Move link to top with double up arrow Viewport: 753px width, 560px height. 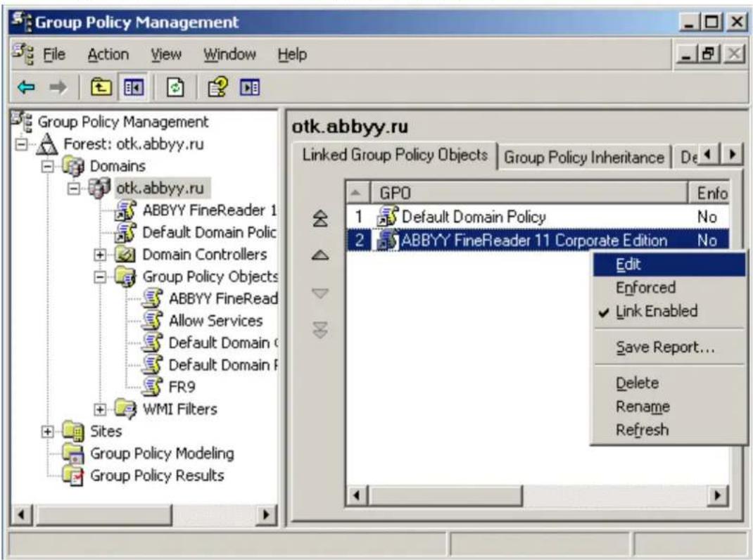(320, 219)
